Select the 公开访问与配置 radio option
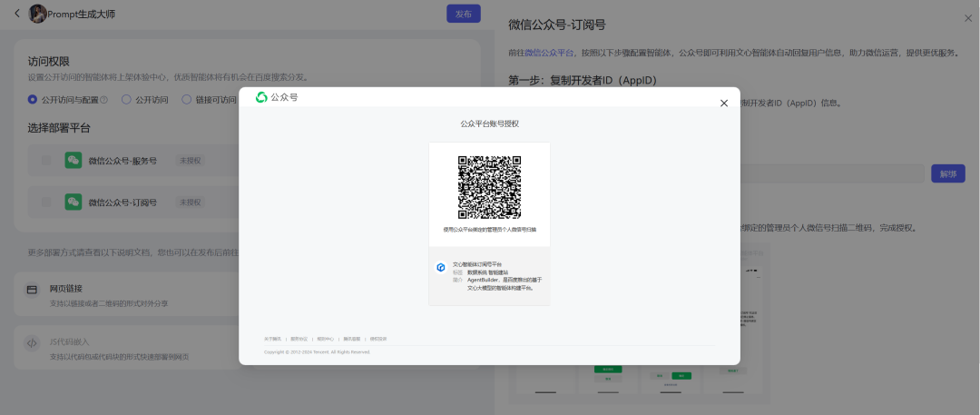Screen dimensions: 980x415 pos(33,99)
